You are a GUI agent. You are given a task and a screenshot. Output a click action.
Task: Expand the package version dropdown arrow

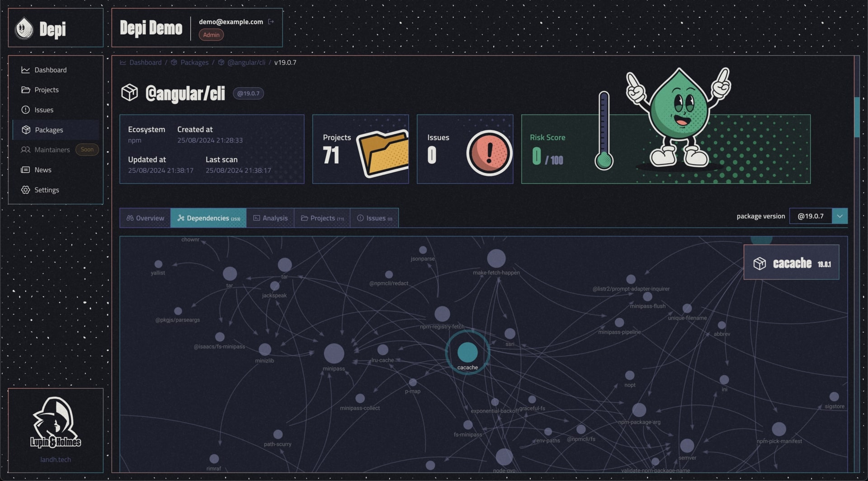[x=840, y=216]
